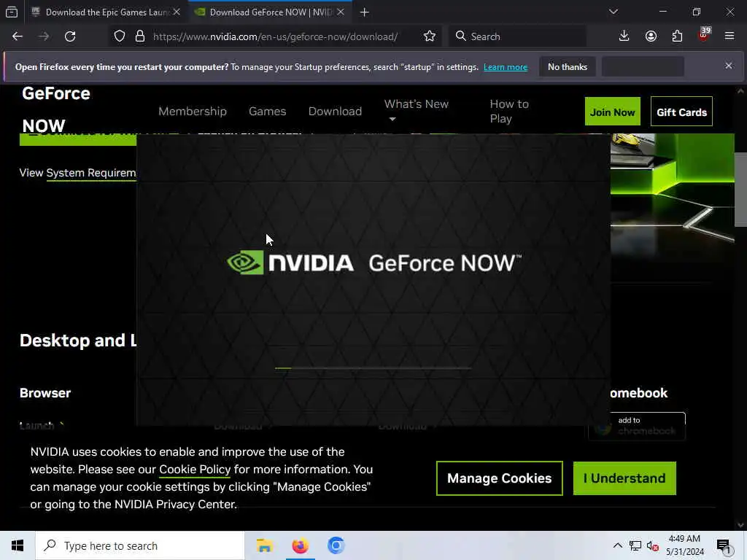Screen dimensions: 747x560
Task: Open the Firefox hamburger application menu
Action: pos(729,36)
